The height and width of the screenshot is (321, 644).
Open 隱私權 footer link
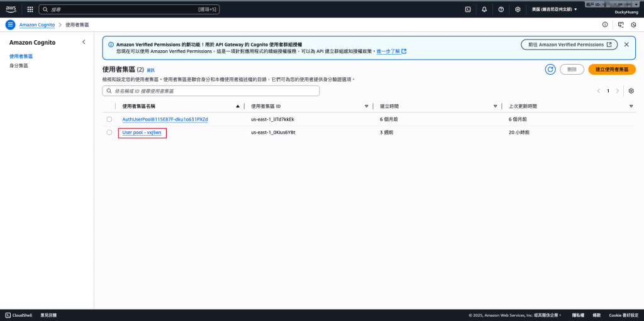click(579, 315)
